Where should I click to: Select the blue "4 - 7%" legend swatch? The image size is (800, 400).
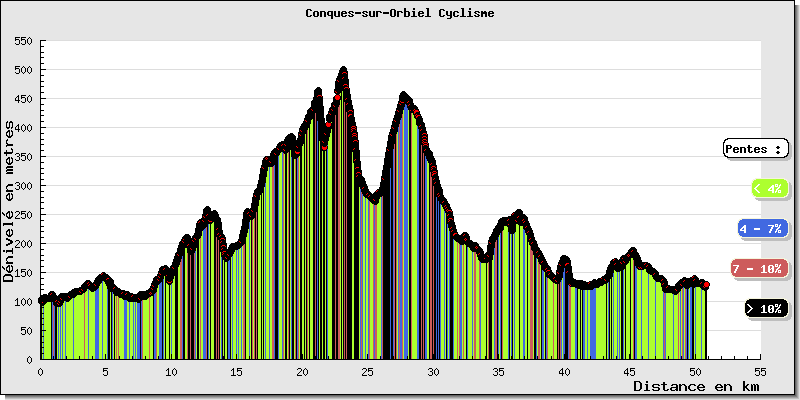[760, 229]
